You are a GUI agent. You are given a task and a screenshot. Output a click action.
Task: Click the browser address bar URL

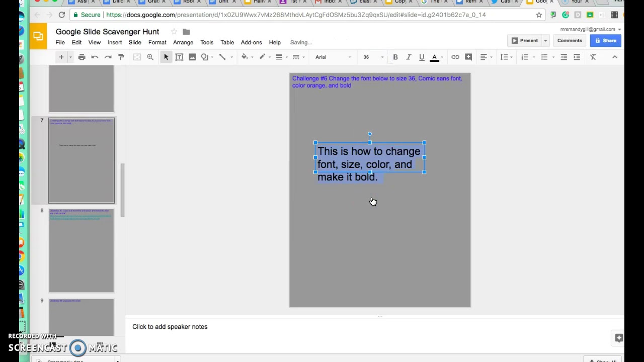click(x=296, y=15)
